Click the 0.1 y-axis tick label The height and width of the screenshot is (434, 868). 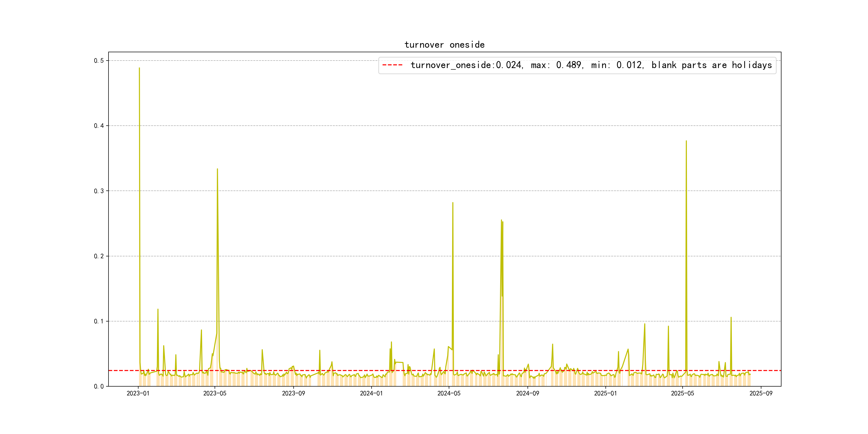[99, 321]
